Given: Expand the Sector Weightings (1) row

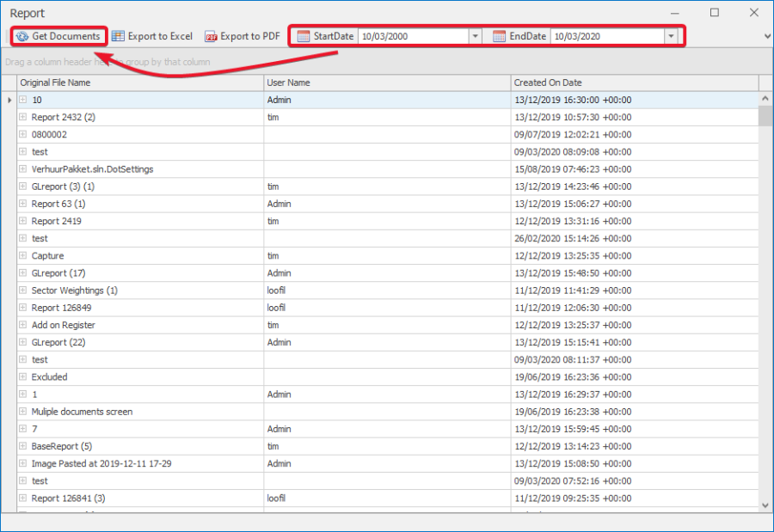Looking at the screenshot, I should click(x=23, y=290).
